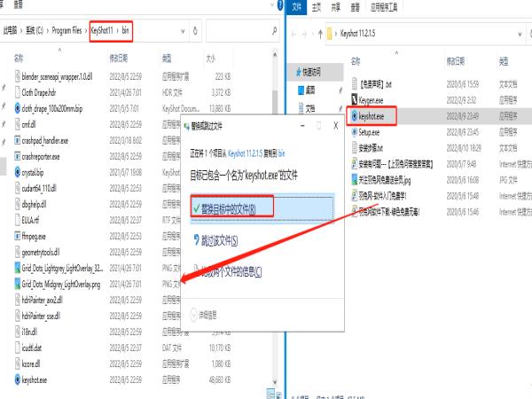Click the refresh icon in bin window address bar
The image size is (532, 399).
pos(195,31)
